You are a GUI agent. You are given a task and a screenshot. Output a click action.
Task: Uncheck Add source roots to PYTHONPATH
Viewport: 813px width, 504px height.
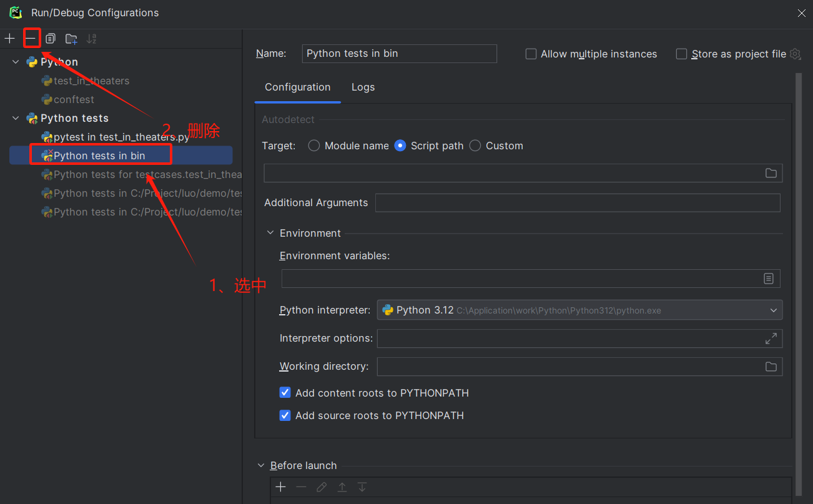coord(285,415)
